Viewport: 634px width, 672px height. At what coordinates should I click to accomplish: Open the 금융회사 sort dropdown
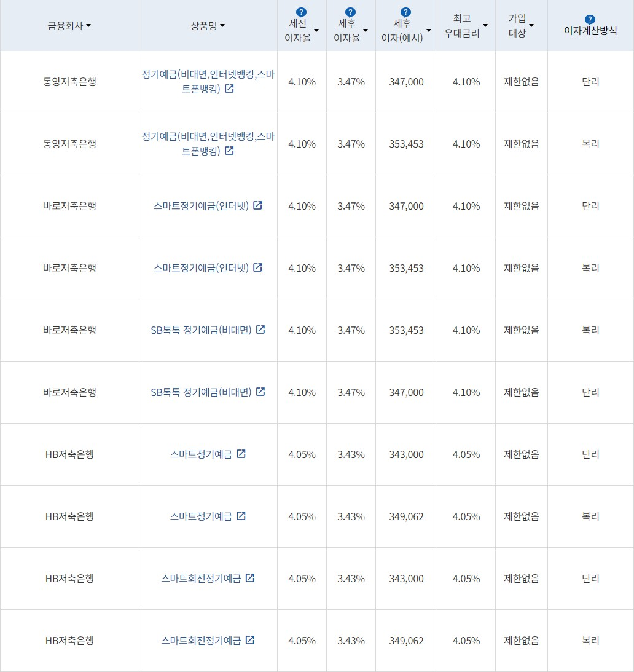click(x=88, y=25)
